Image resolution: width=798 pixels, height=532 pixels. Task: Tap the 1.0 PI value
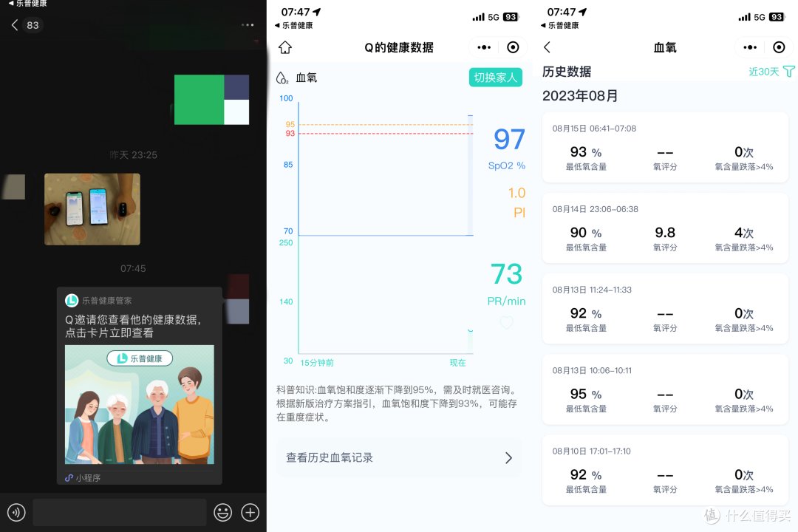(516, 193)
